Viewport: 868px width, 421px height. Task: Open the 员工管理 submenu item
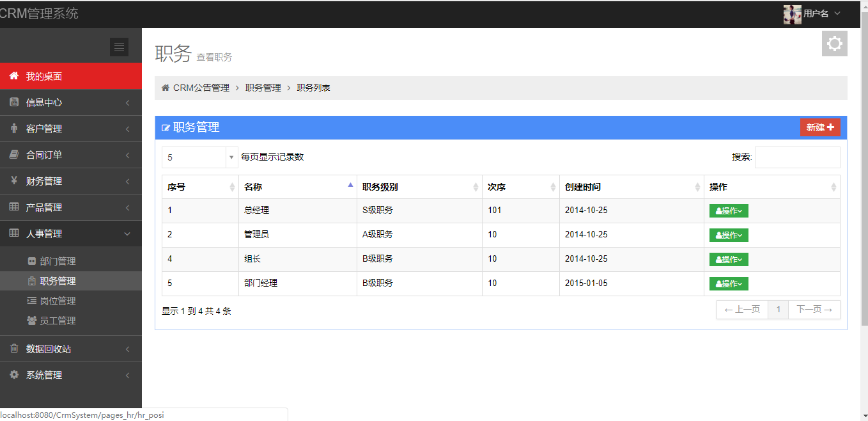71,321
